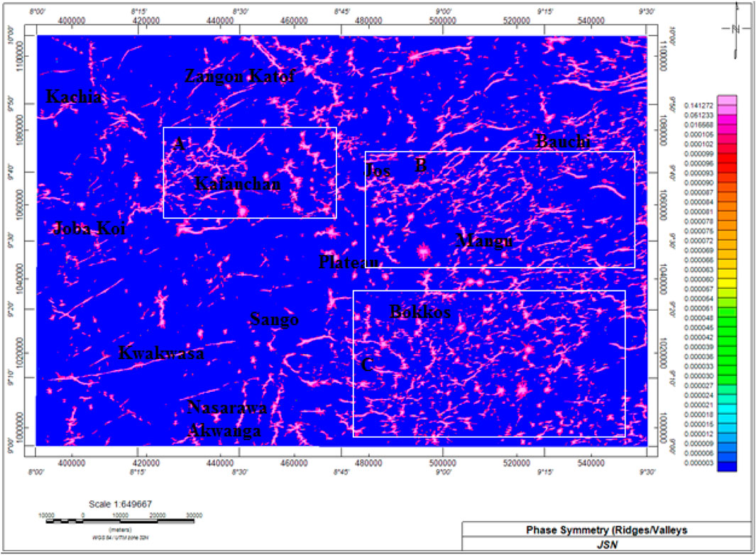The height and width of the screenshot is (555, 756).
Task: Click the Bauchi label on the map
Action: coord(563,141)
